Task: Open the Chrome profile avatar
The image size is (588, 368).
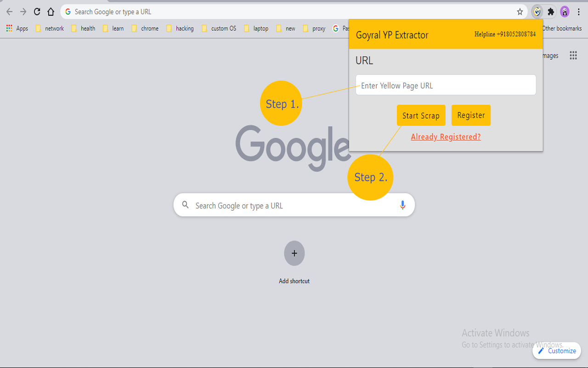Action: click(565, 12)
